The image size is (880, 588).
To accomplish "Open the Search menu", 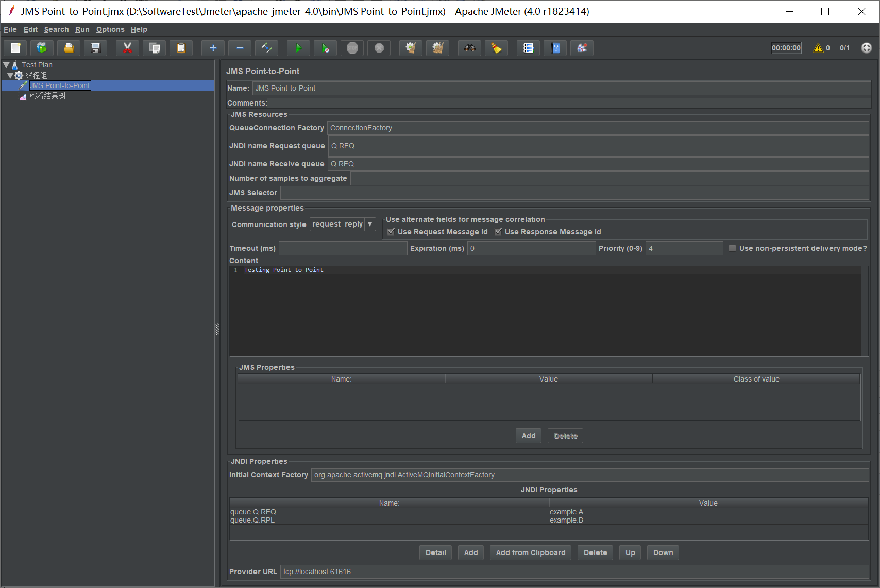I will (x=56, y=29).
